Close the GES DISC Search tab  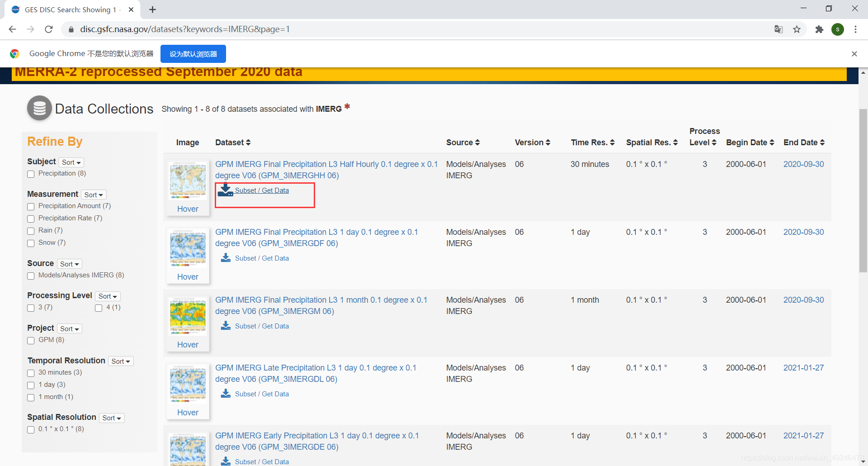tap(131, 10)
